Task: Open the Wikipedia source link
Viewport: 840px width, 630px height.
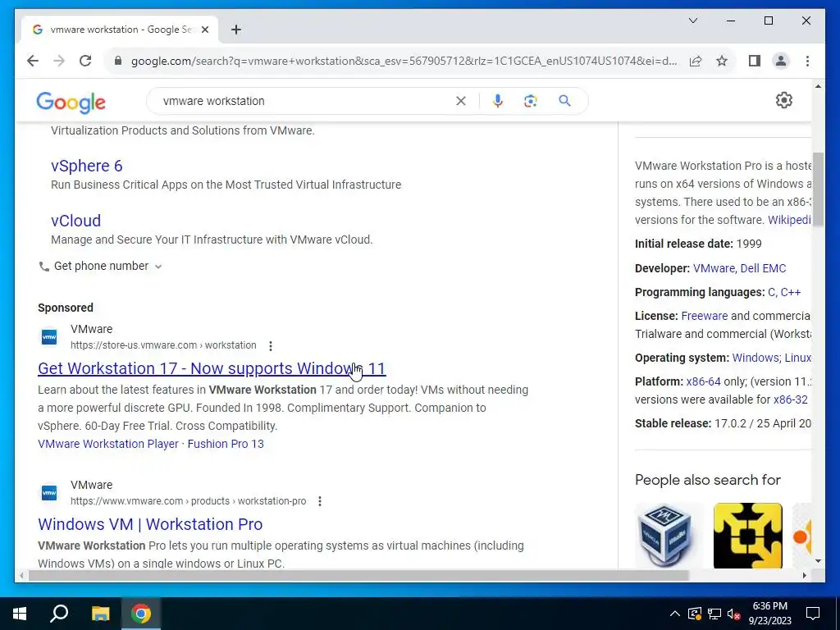Action: coord(789,220)
